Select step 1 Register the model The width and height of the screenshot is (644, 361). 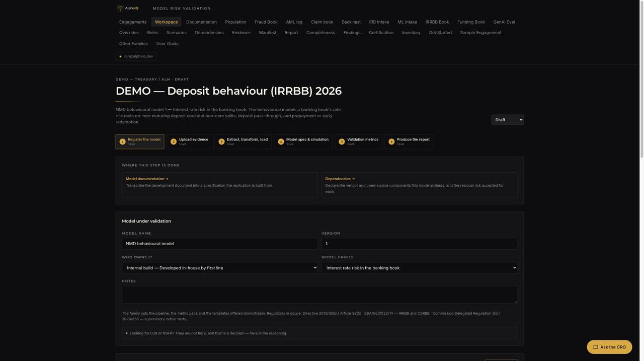tap(140, 142)
